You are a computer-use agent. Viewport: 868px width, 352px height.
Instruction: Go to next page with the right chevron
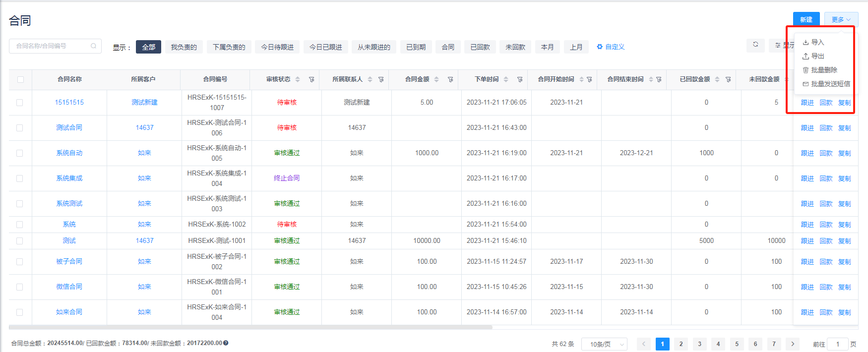coord(793,344)
